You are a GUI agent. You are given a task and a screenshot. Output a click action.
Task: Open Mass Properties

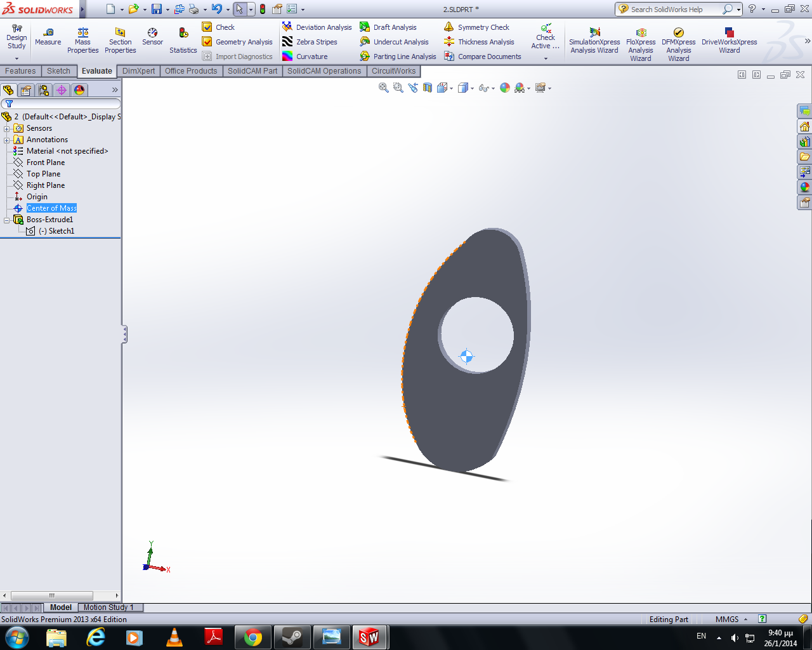(x=83, y=41)
